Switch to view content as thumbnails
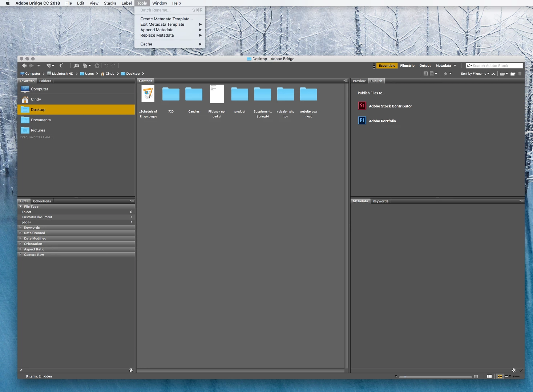Image resolution: width=533 pixels, height=392 pixels. coord(500,376)
